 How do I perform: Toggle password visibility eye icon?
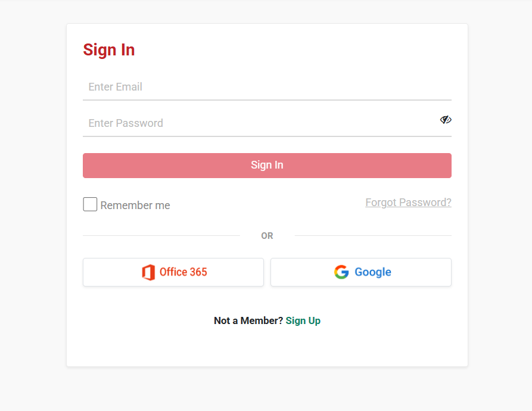(446, 120)
